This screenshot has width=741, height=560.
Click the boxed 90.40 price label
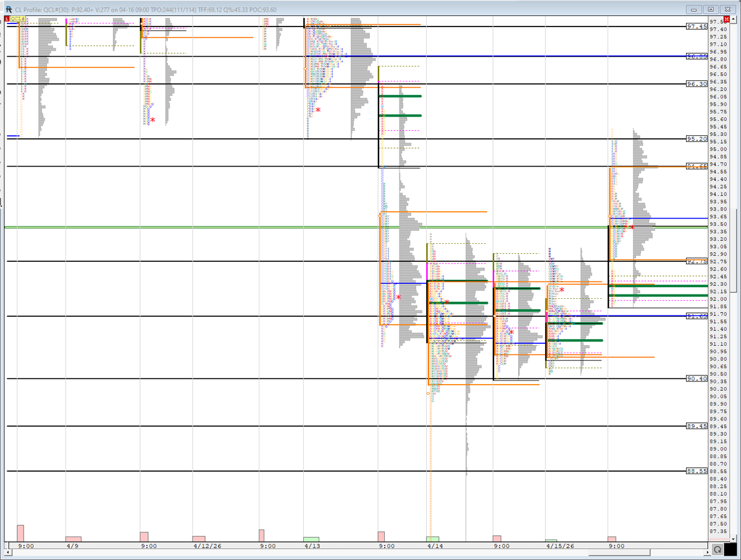(696, 378)
